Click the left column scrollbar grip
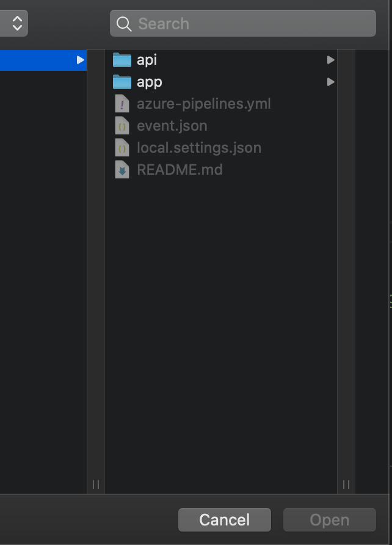392x545 pixels. [95, 484]
